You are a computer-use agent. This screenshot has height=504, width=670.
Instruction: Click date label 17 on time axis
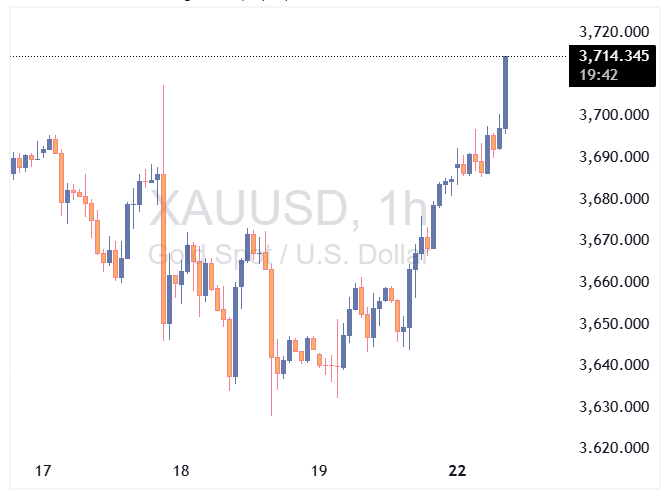pyautogui.click(x=43, y=471)
